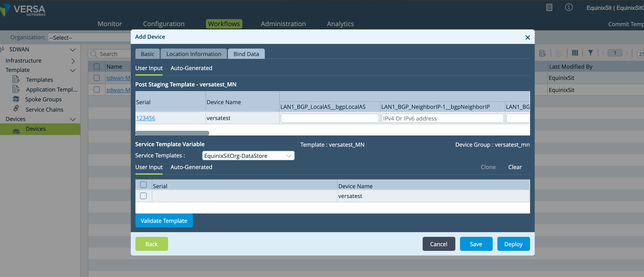This screenshot has height=277, width=644.
Task: Click the column selector icon in table toolbar
Action: pos(575,53)
